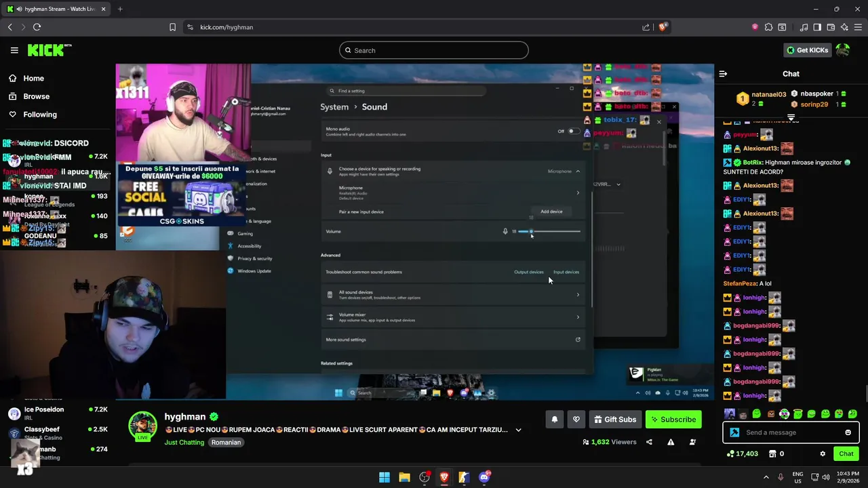This screenshot has width=868, height=488.
Task: Open the emoji picker in chat
Action: [848, 432]
